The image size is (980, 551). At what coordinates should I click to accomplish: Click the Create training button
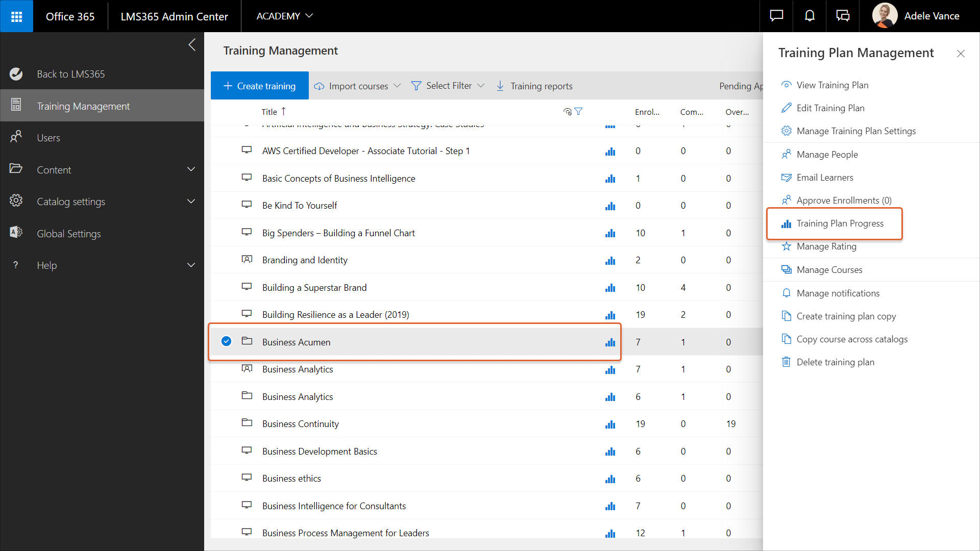[260, 86]
